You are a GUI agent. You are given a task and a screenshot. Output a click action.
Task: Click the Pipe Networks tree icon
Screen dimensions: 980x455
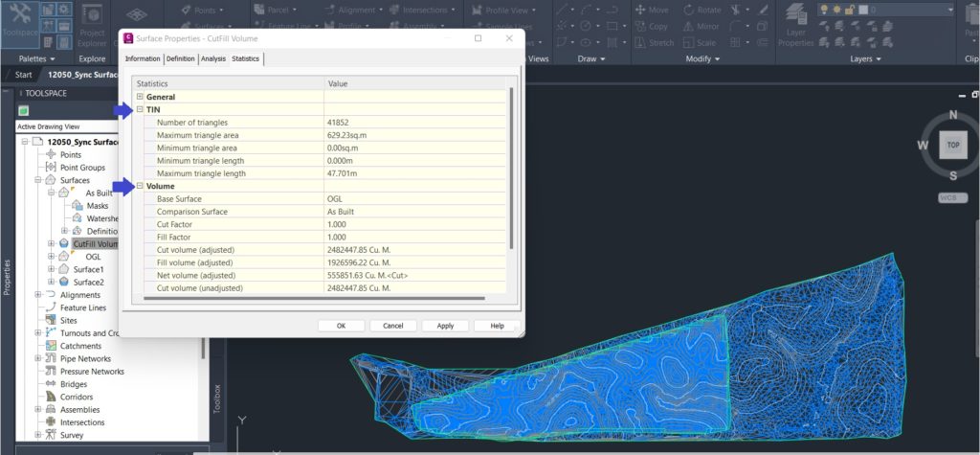tap(51, 358)
